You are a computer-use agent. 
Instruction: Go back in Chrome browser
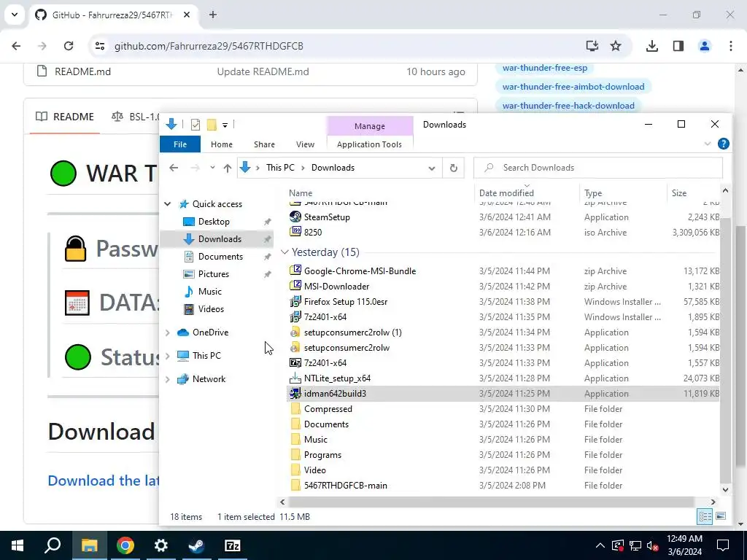[x=16, y=46]
